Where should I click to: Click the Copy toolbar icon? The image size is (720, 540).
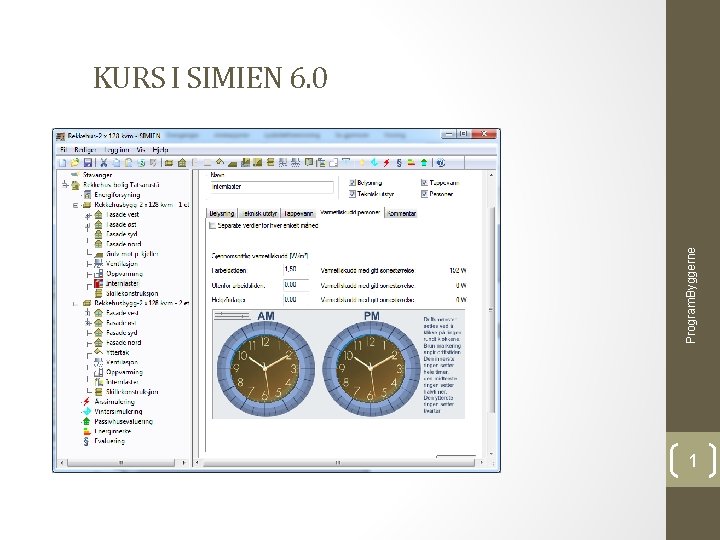pyautogui.click(x=117, y=163)
